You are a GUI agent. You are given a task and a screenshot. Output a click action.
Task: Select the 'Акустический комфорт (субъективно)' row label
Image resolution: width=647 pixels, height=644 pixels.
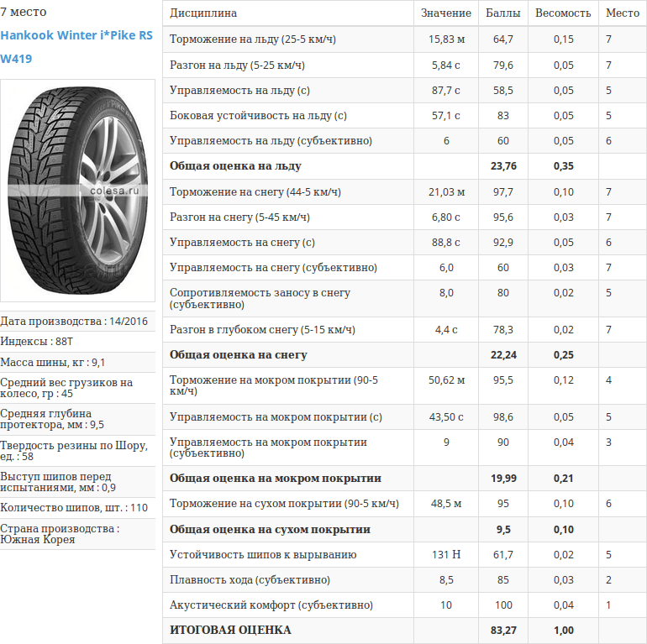tap(271, 605)
